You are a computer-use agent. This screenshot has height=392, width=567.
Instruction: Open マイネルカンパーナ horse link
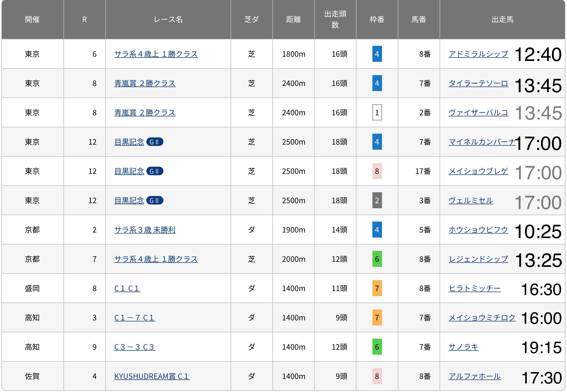pos(481,142)
